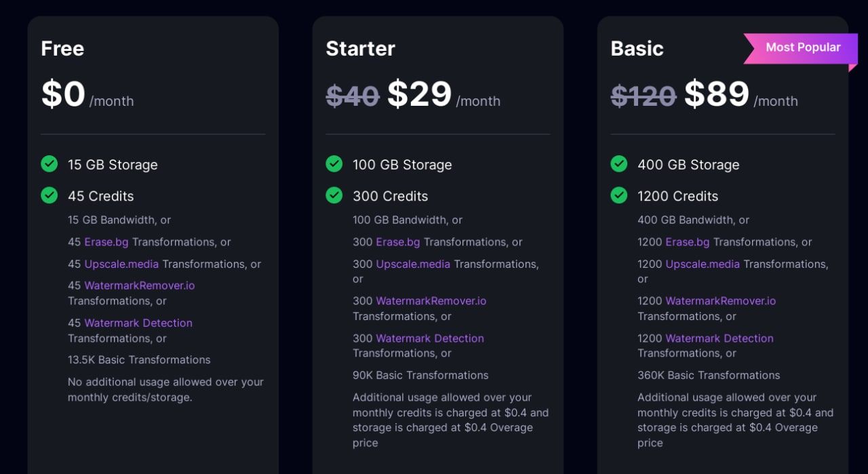Open WatermarkRemover.io link in Free plan

tap(139, 285)
